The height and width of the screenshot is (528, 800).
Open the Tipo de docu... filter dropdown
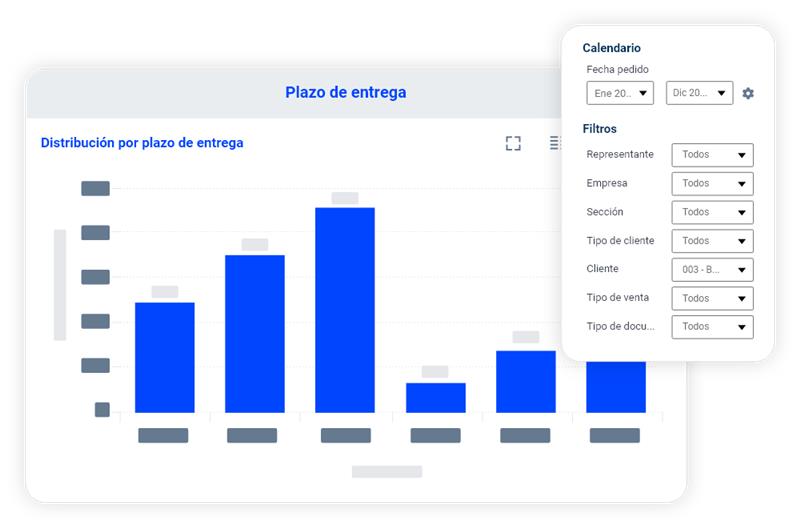click(712, 327)
